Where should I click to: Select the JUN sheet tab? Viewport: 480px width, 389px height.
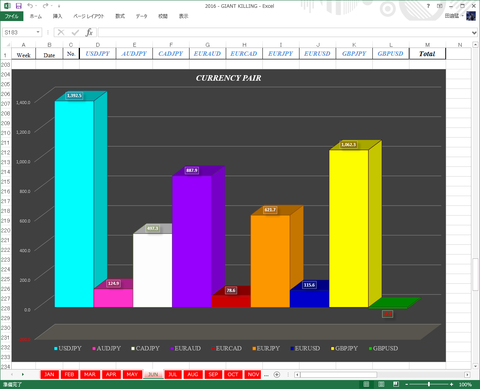click(x=153, y=374)
